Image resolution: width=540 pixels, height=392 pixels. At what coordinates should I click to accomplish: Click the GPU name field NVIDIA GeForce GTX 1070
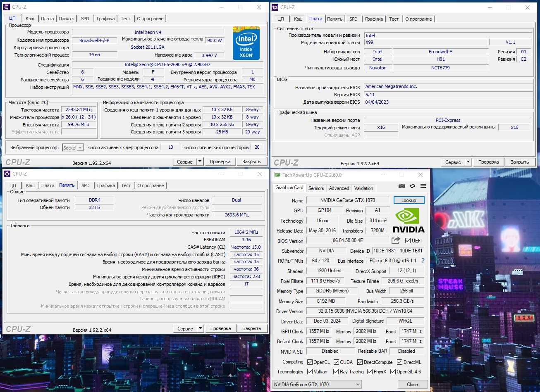[348, 200]
